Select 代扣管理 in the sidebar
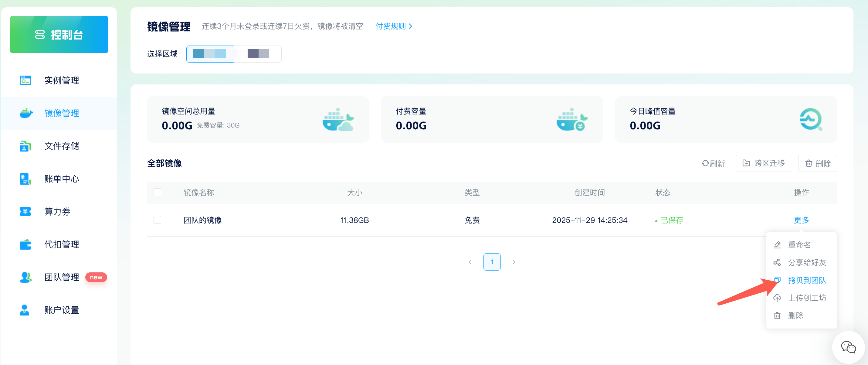The height and width of the screenshot is (365, 868). coord(61,244)
